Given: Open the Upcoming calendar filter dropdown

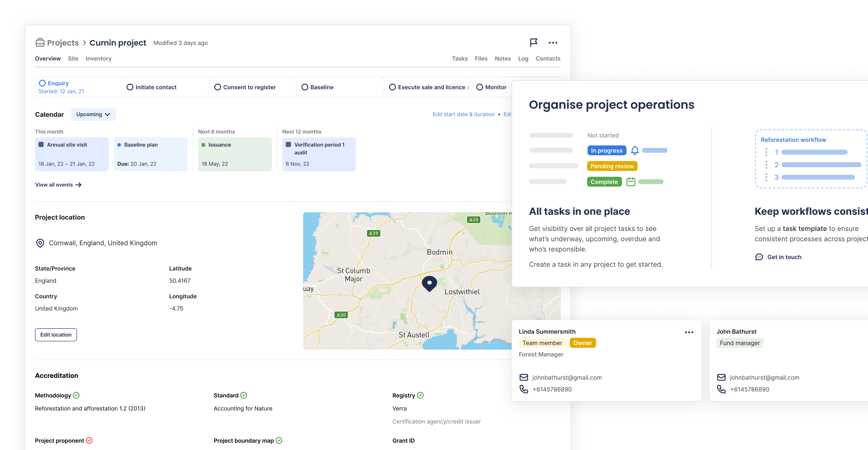Looking at the screenshot, I should [93, 114].
